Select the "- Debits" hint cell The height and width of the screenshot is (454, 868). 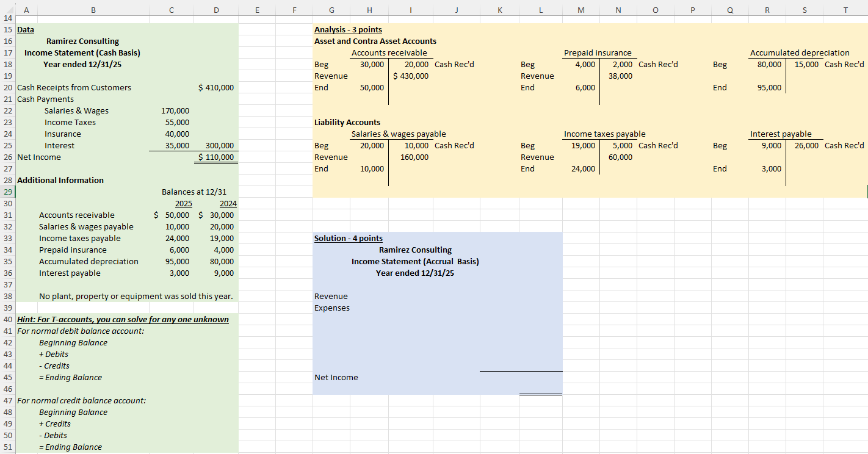pos(53,435)
